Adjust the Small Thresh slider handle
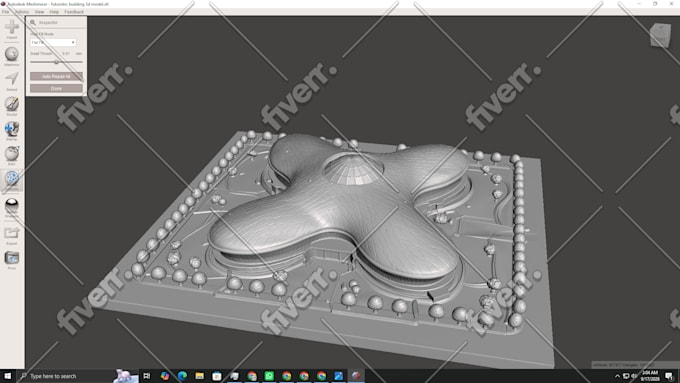The image size is (680, 383). point(56,62)
